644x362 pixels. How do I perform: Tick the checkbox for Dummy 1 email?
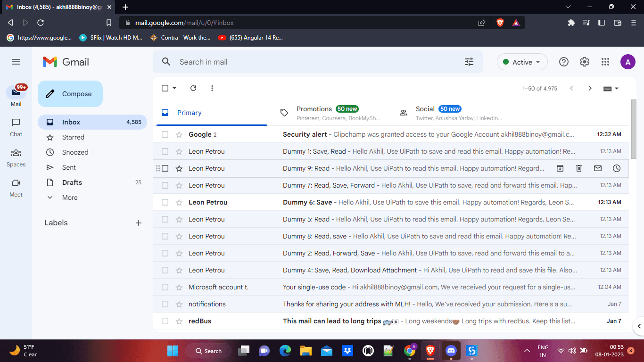[165, 151]
